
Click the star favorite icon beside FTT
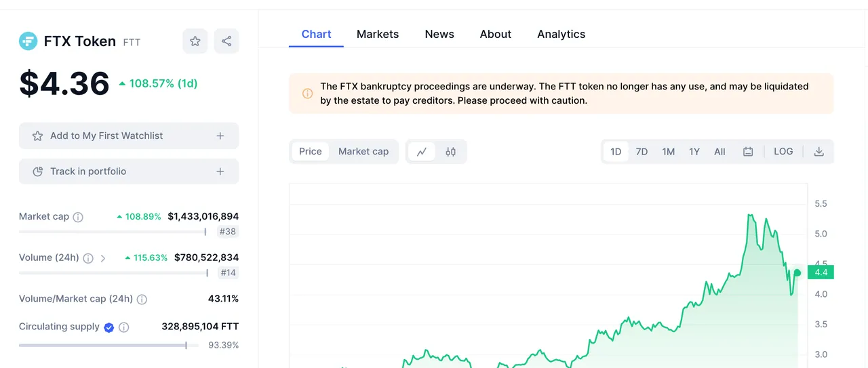tap(195, 41)
